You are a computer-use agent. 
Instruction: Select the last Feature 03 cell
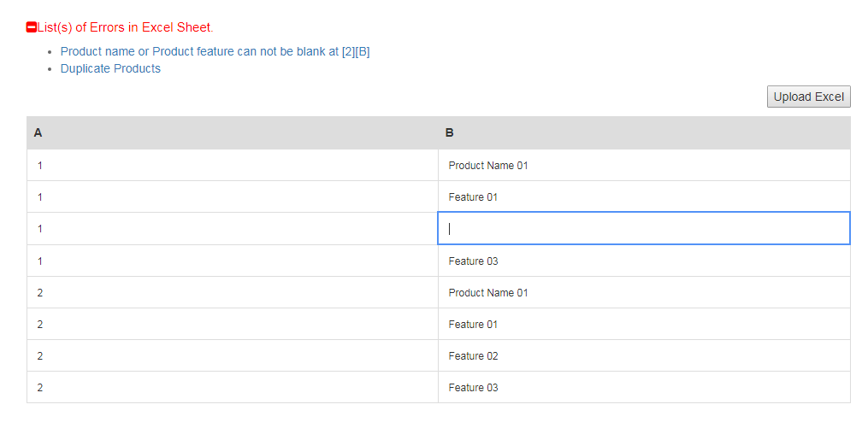pyautogui.click(x=644, y=388)
